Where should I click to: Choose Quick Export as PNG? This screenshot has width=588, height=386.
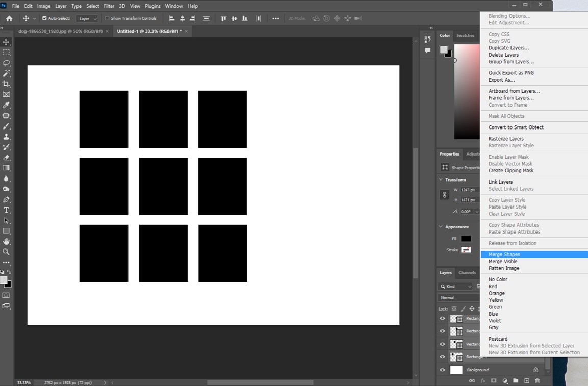[511, 73]
